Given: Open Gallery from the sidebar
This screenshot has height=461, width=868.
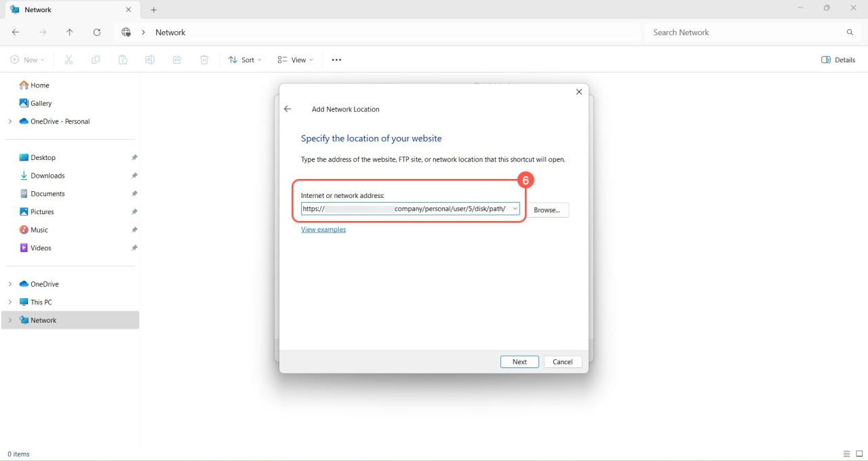Looking at the screenshot, I should [x=41, y=103].
